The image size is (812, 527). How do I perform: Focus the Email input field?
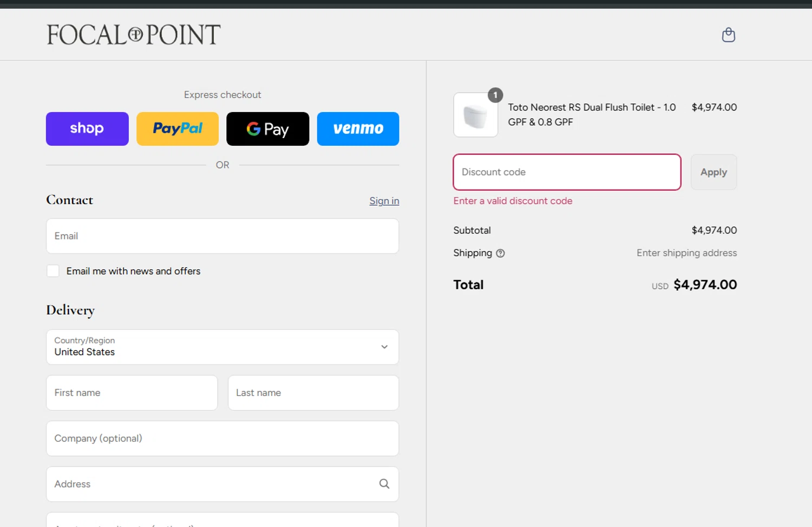(222, 236)
